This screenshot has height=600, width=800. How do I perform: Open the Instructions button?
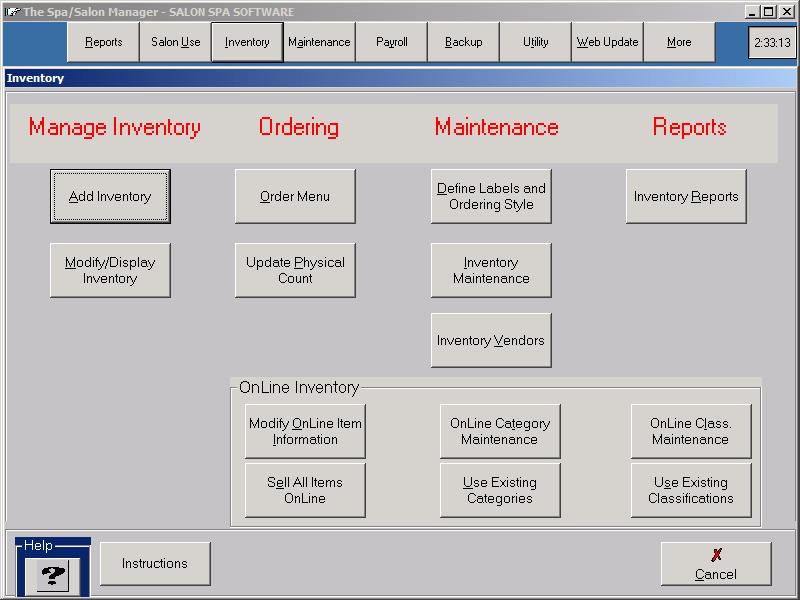155,564
